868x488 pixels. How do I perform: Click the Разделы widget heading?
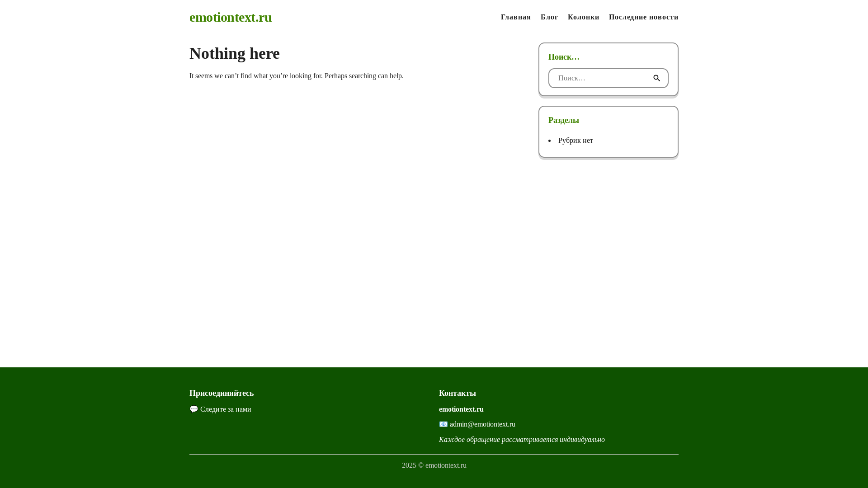pos(564,120)
